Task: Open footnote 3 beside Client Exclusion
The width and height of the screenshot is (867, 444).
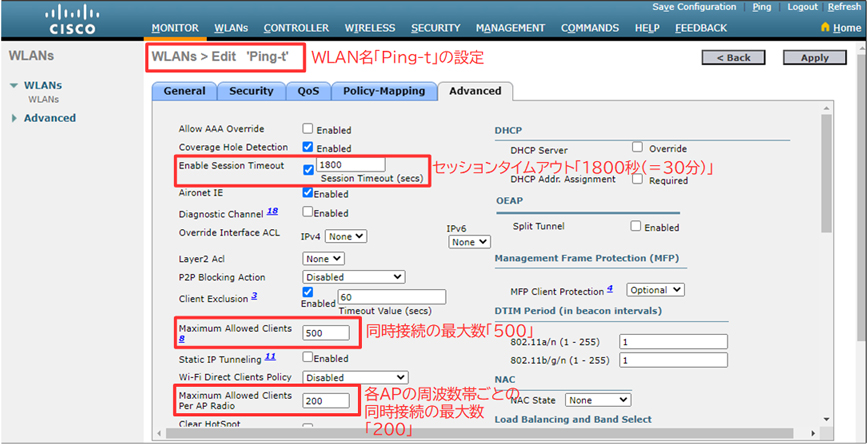Action: (255, 295)
